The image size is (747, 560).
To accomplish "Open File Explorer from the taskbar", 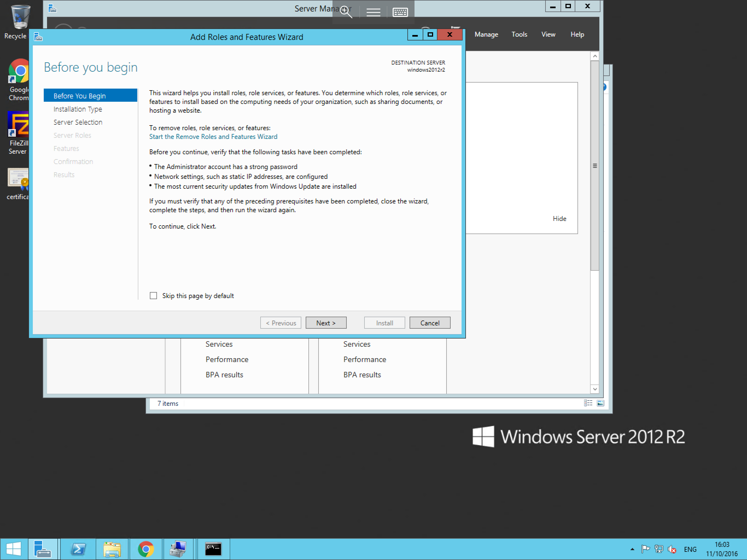I will [112, 549].
